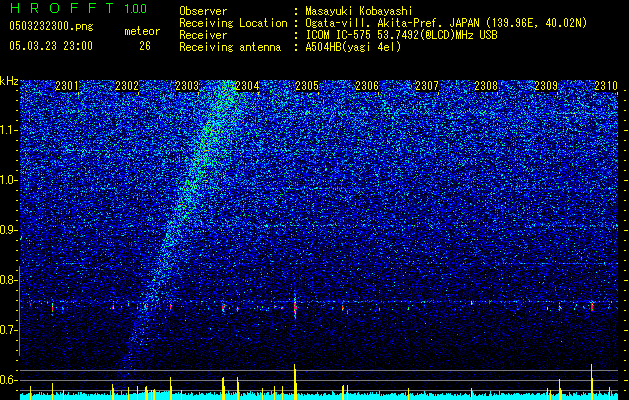Click the observer name Masayuki Kobayashi

click(x=359, y=11)
